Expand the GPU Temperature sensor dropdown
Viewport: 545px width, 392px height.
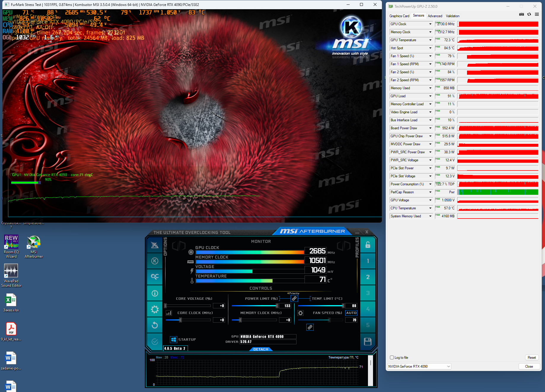tap(430, 40)
